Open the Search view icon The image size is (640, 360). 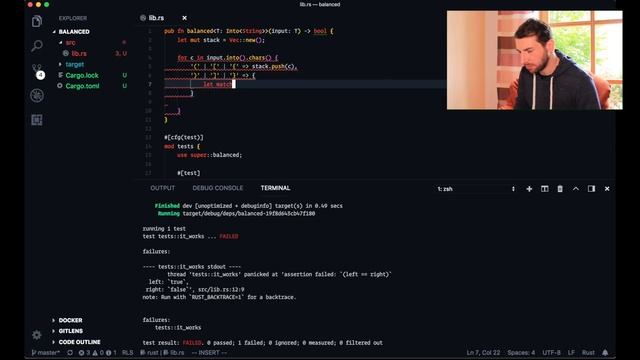(37, 45)
